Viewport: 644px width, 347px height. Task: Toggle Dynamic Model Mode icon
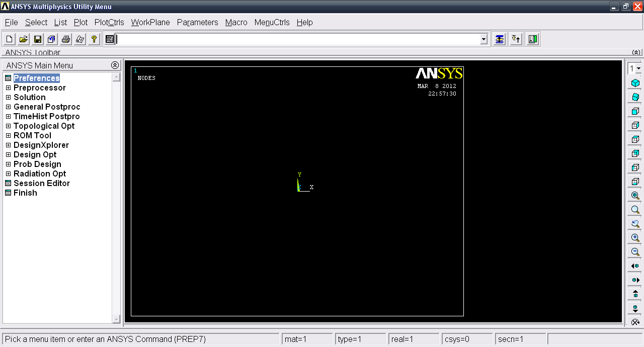point(635,322)
